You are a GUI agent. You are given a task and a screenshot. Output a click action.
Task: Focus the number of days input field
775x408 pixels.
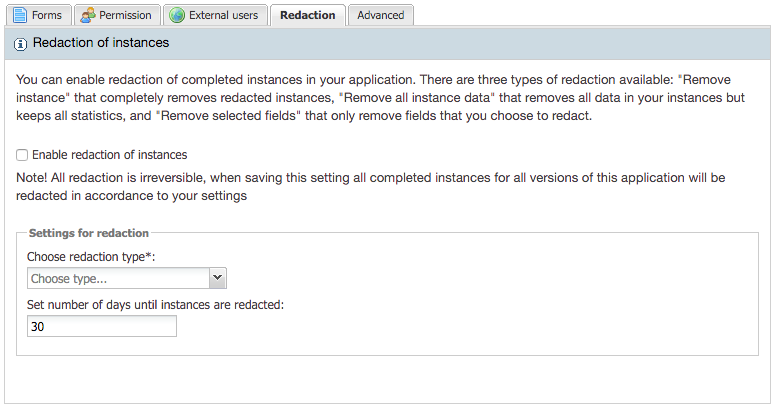tap(101, 327)
